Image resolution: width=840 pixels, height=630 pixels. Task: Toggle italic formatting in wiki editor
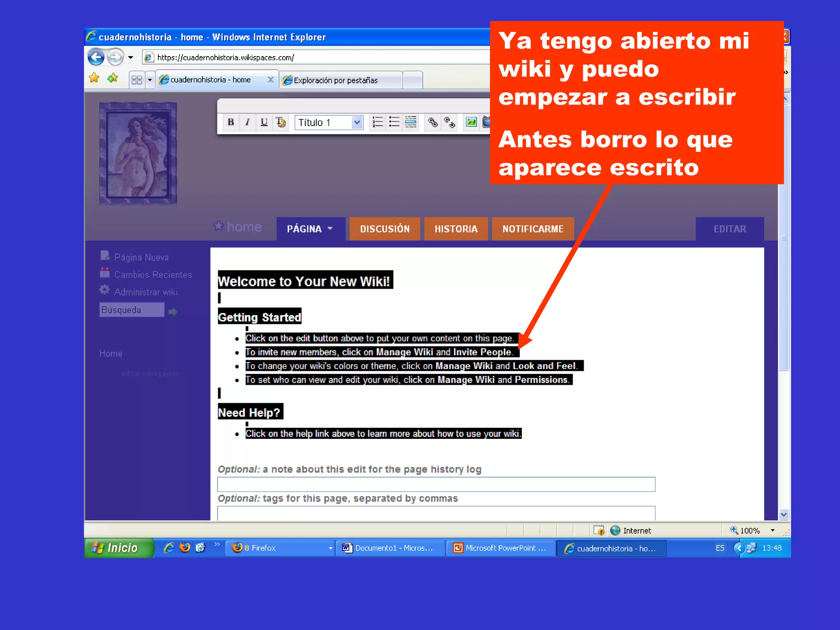coord(247,122)
